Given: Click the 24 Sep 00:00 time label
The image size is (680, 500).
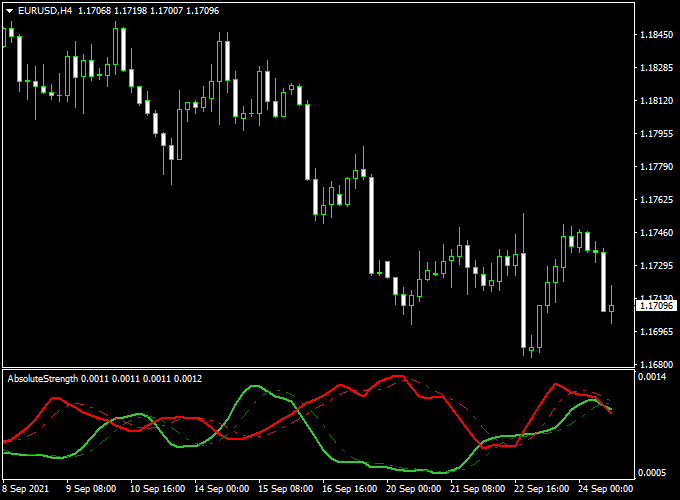Looking at the screenshot, I should point(606,489).
